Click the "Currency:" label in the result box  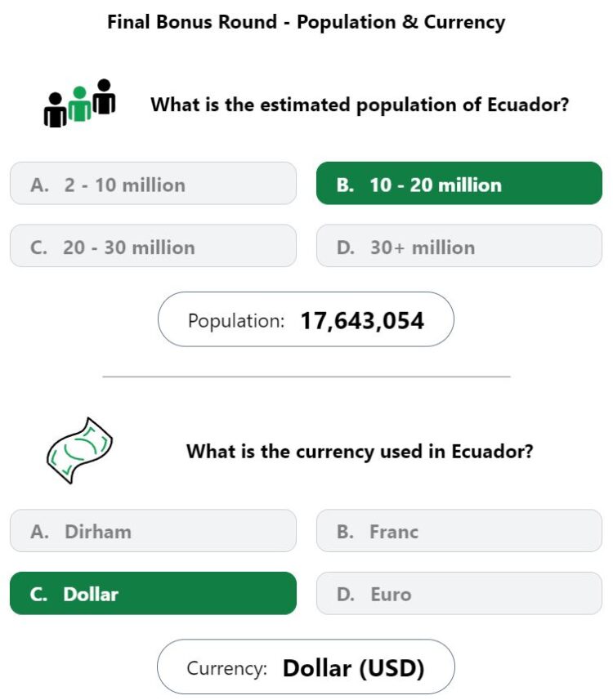point(226,669)
